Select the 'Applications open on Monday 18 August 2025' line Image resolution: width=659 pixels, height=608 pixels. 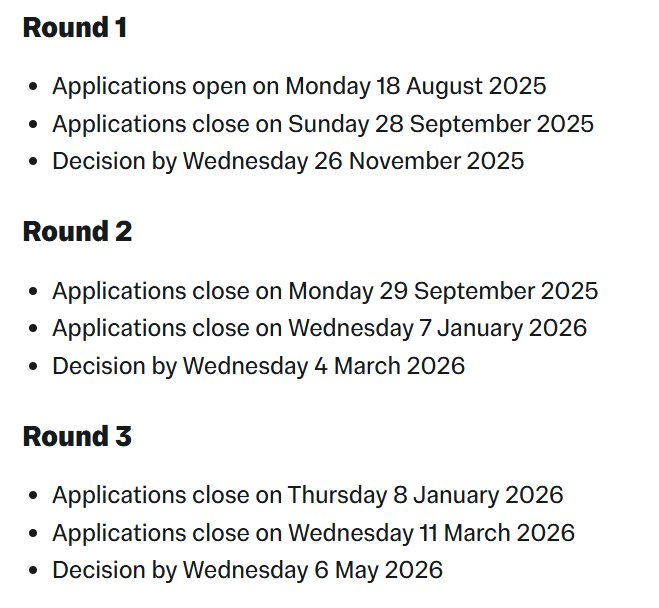tap(299, 87)
